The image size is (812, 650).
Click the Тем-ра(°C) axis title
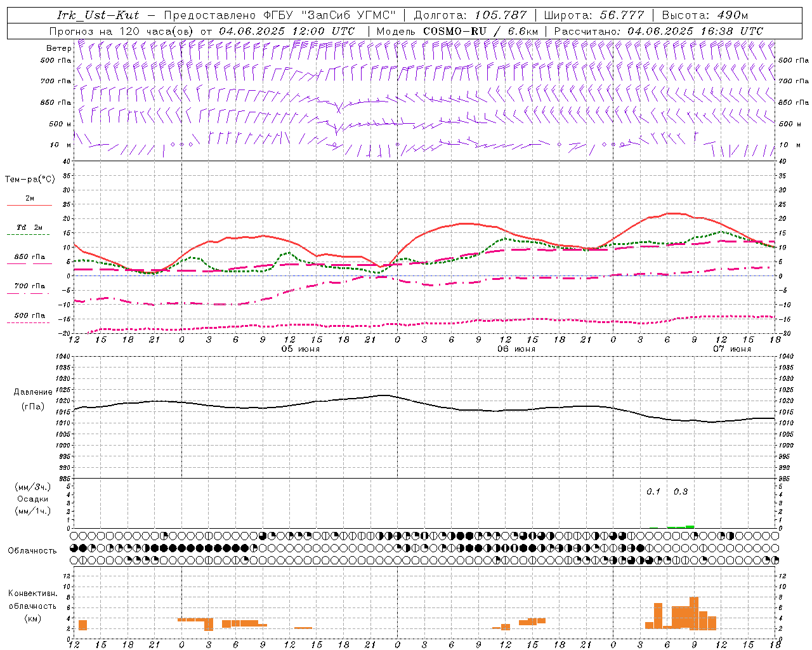pyautogui.click(x=30, y=180)
